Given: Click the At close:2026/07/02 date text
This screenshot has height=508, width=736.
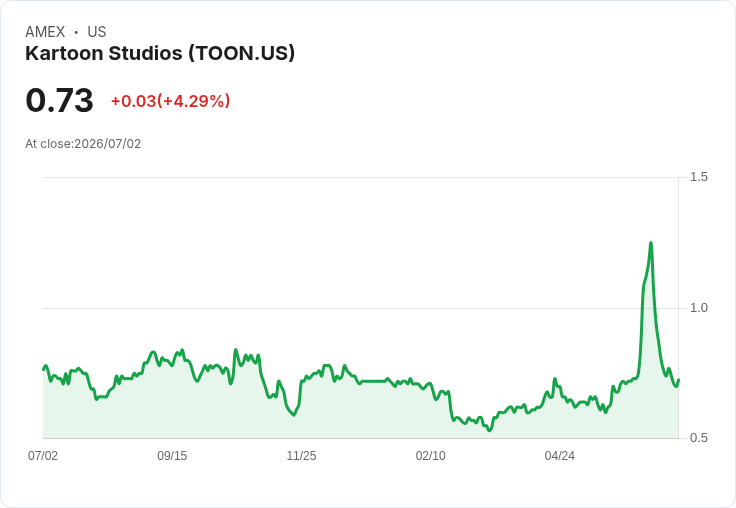Looking at the screenshot, I should coord(83,144).
